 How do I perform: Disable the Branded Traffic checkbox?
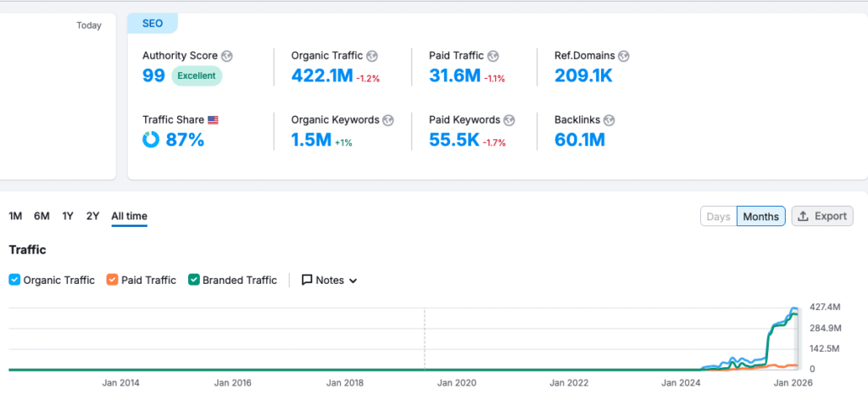[194, 280]
